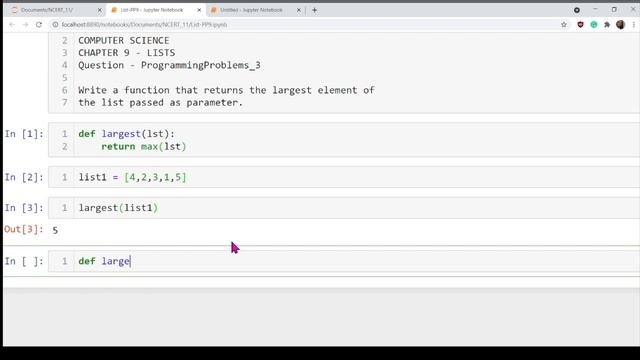Click the 'Out[3]:' prompt label
The height and width of the screenshot is (360, 640).
tap(24, 229)
